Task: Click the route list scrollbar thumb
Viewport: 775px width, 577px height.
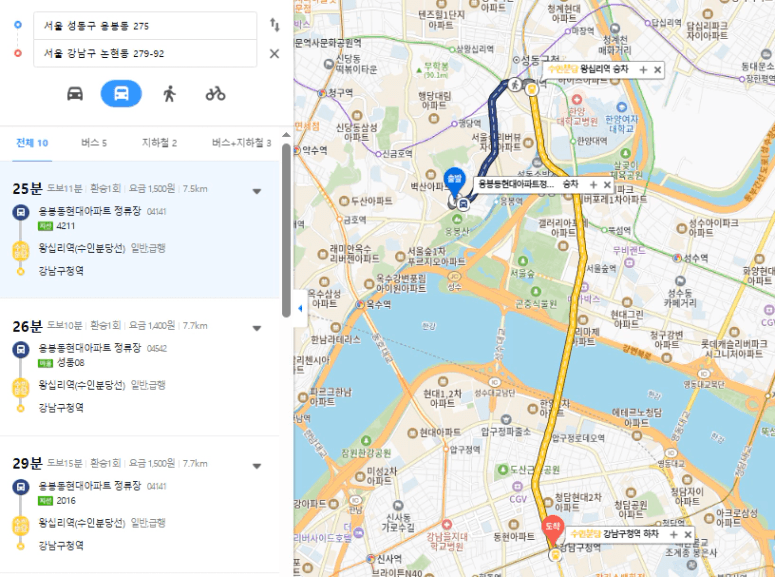Action: coord(286,230)
